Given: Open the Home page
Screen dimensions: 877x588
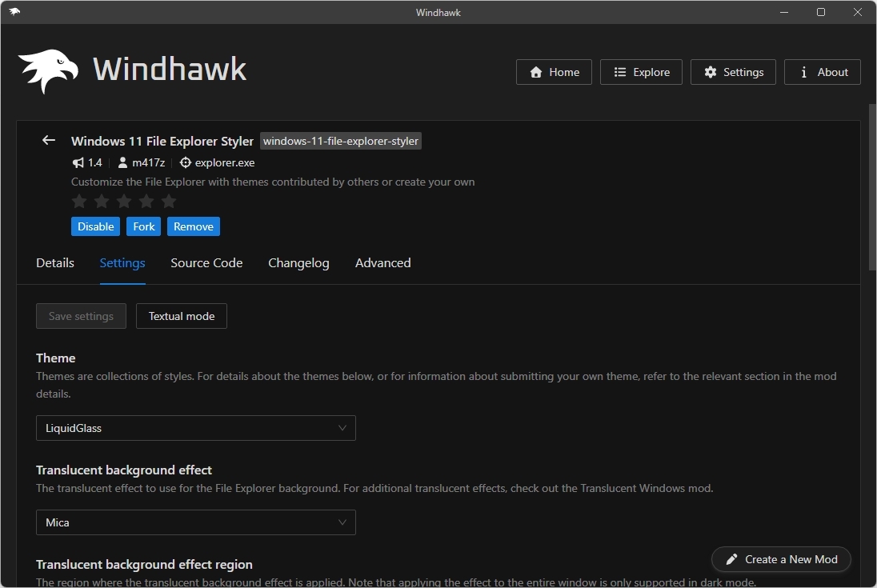Looking at the screenshot, I should coord(553,72).
